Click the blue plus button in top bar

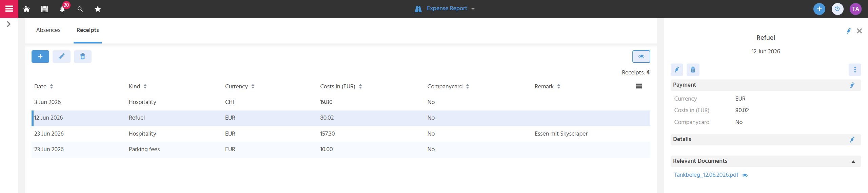point(819,9)
